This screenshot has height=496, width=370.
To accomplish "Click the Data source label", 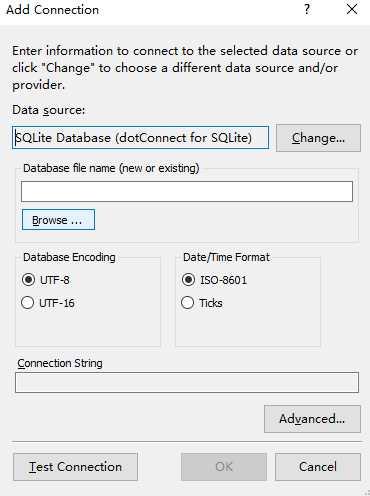I will pyautogui.click(x=49, y=110).
